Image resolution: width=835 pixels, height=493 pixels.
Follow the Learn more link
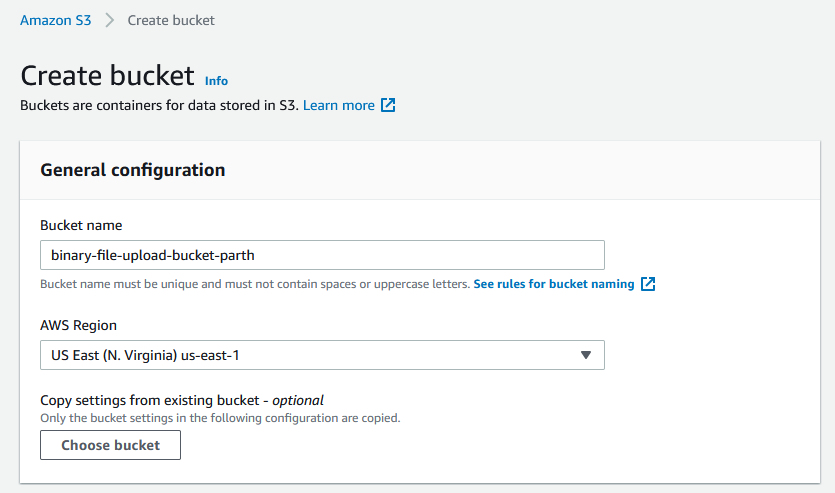click(x=339, y=105)
